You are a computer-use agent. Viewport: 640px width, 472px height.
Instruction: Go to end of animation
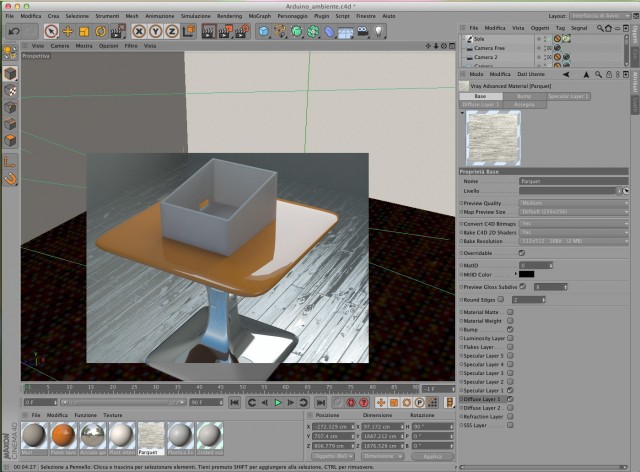click(321, 403)
